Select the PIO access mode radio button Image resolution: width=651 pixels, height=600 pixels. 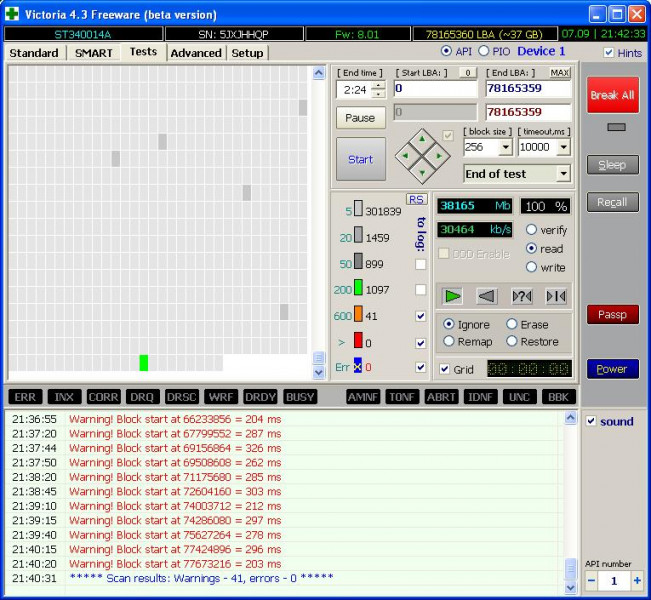(x=483, y=51)
